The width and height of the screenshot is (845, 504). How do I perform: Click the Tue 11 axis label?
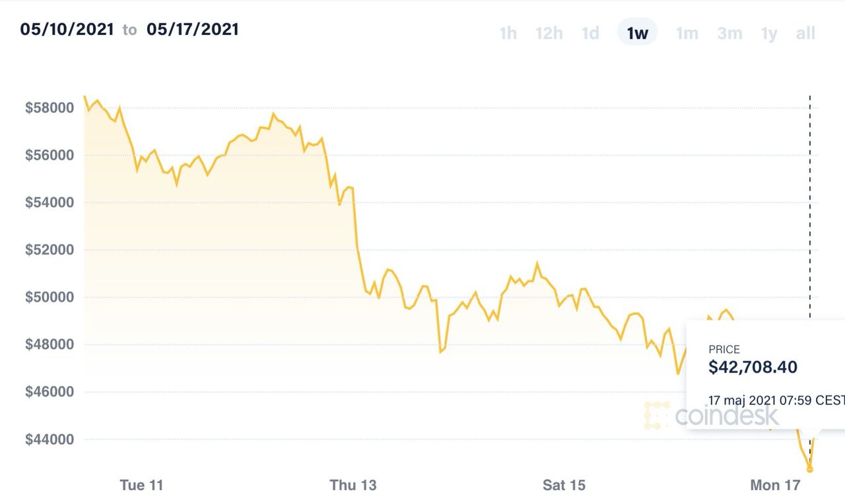point(141,486)
